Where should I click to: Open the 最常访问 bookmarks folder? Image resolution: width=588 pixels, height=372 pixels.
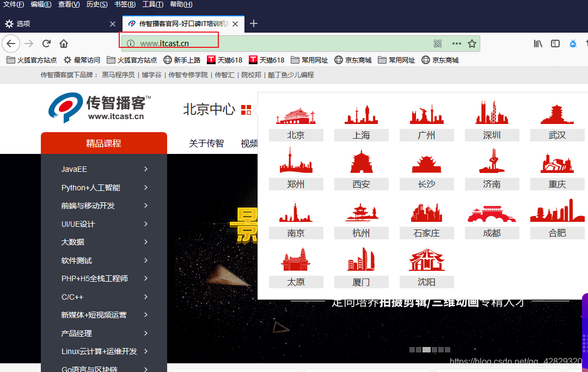[82, 60]
